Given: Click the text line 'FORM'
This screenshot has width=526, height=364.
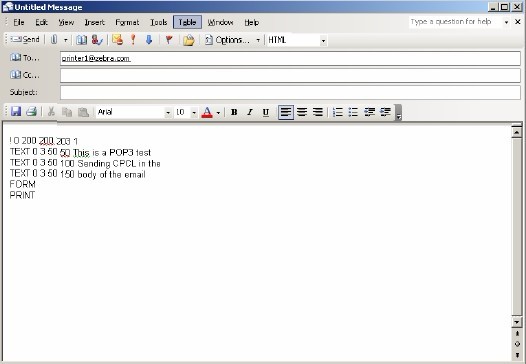Looking at the screenshot, I should (x=22, y=184).
